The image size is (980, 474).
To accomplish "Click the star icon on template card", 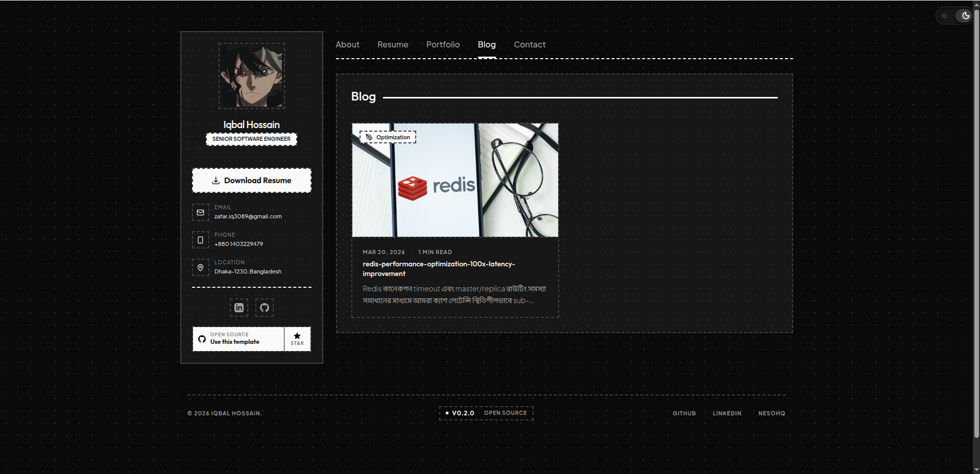I will coord(297,336).
